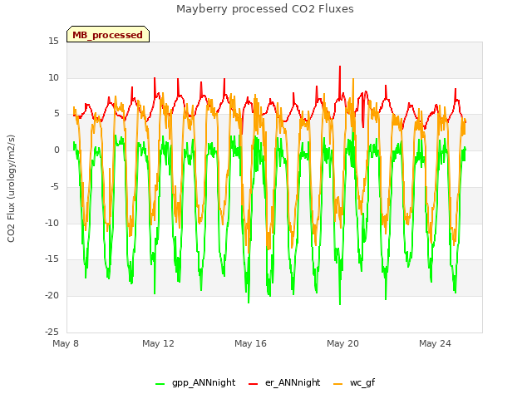Toggle the er_ANNnight legend entry
The image size is (532, 399).
[284, 382]
